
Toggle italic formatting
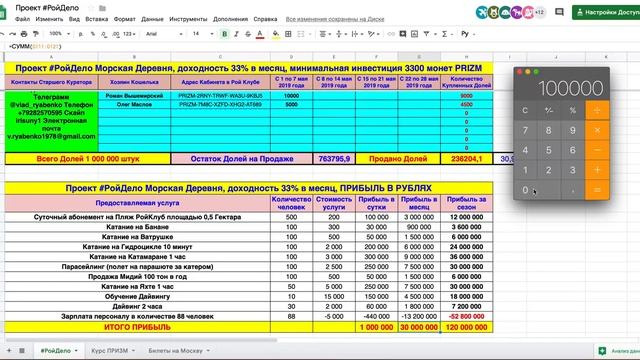coord(236,34)
